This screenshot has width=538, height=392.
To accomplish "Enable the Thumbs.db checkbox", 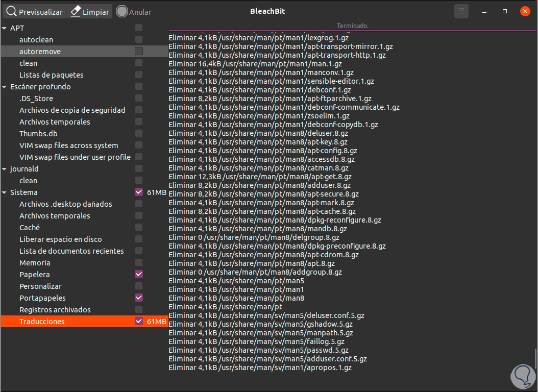I will coord(139,133).
